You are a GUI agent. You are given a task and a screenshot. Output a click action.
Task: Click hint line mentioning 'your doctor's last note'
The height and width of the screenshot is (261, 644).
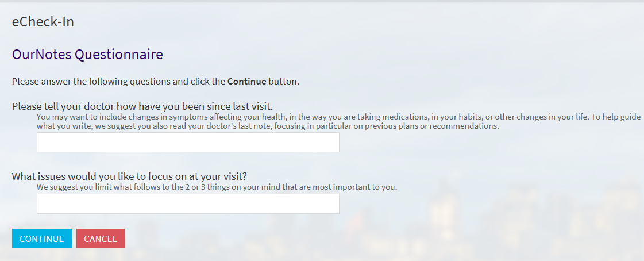268,126
